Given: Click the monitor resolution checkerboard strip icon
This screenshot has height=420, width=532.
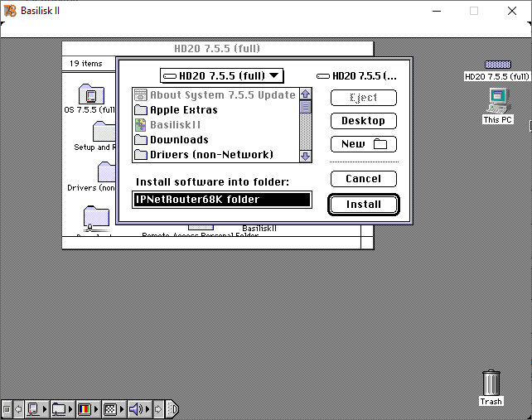Looking at the screenshot, I should pyautogui.click(x=110, y=409).
